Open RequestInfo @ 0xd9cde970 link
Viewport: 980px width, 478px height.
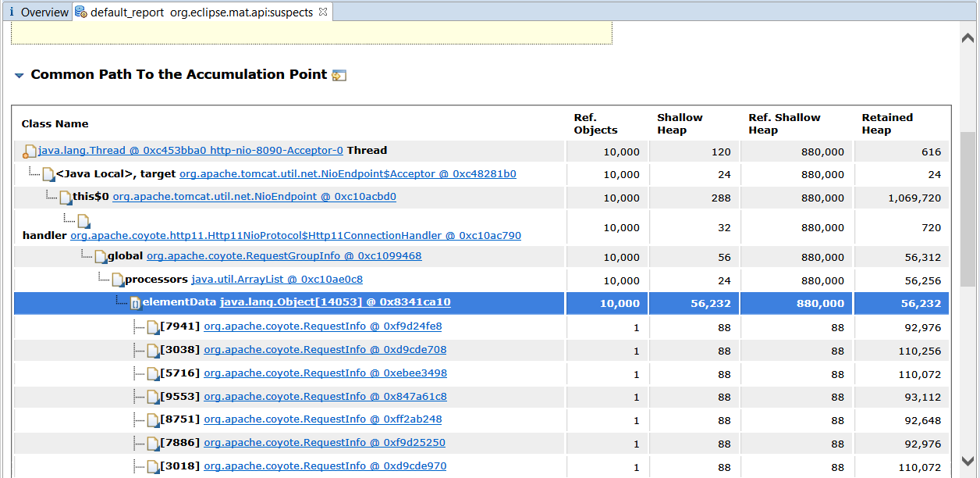(325, 466)
